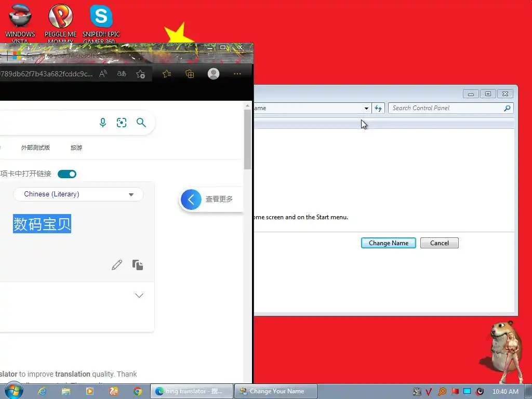
Task: Click the 10:40 AM taskbar clock
Action: pos(505,392)
